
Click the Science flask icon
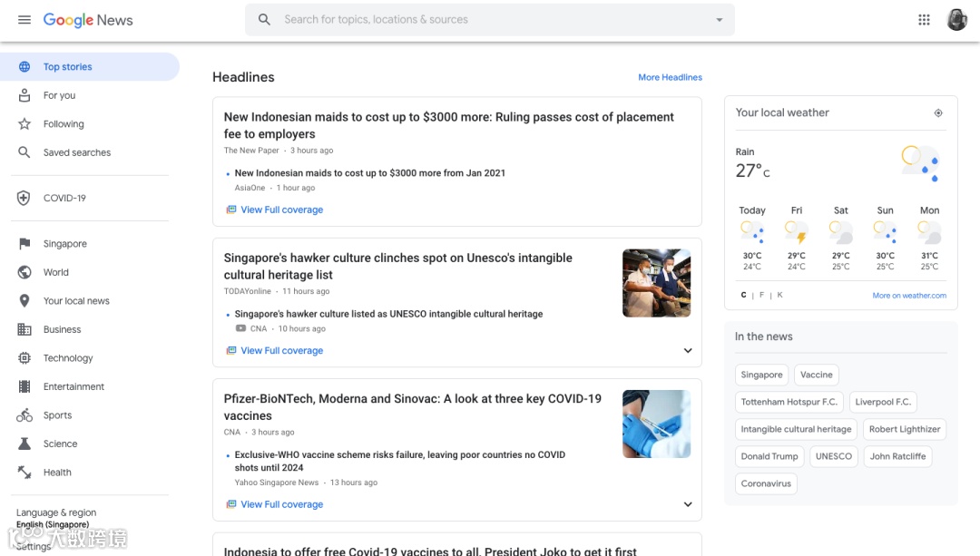[x=24, y=444]
